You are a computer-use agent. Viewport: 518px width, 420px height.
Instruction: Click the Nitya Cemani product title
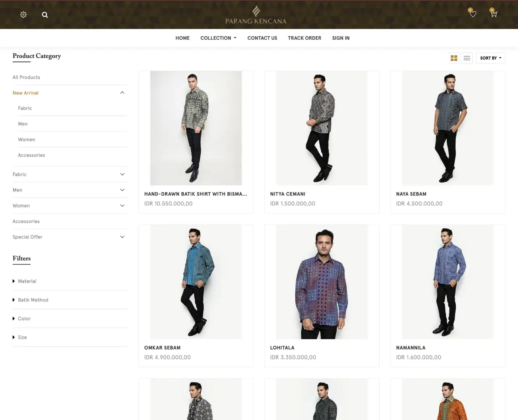288,194
